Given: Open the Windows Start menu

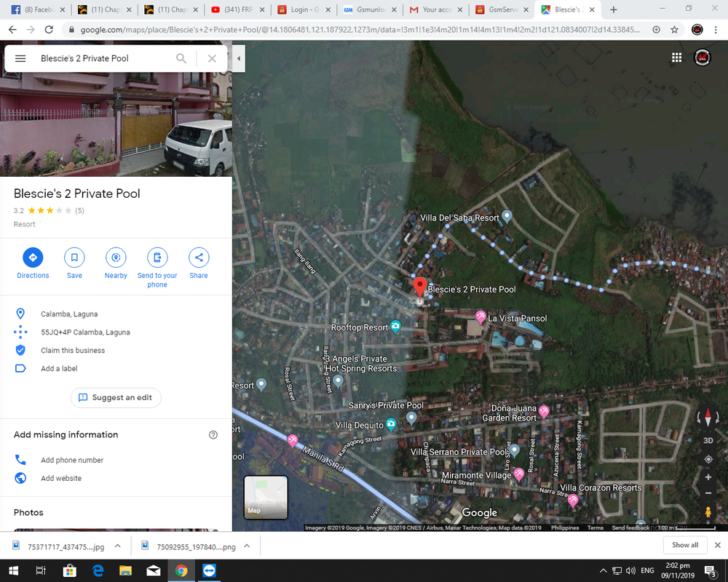Looking at the screenshot, I should click(13, 570).
